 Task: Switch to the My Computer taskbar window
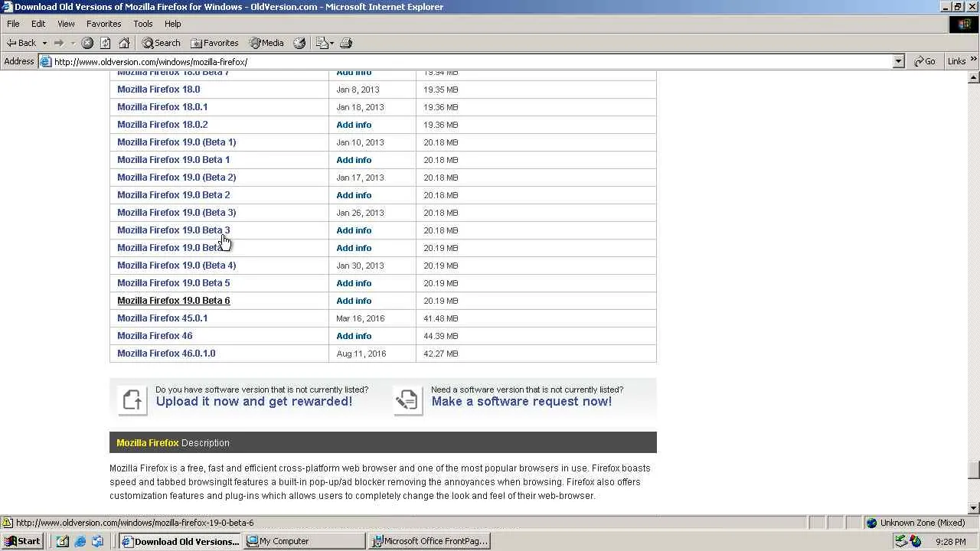click(x=304, y=541)
